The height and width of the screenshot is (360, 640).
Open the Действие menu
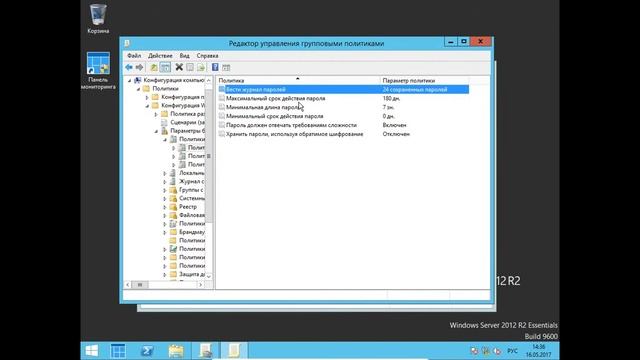tap(160, 56)
